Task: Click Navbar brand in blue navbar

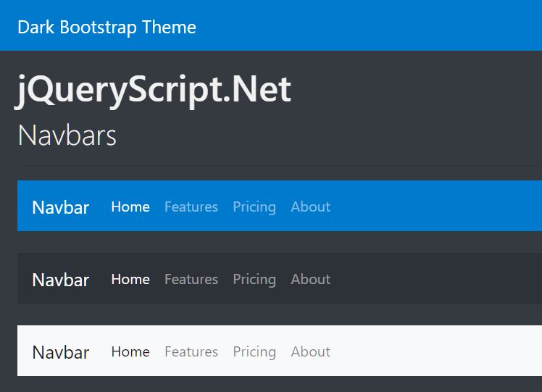Action: (x=60, y=207)
